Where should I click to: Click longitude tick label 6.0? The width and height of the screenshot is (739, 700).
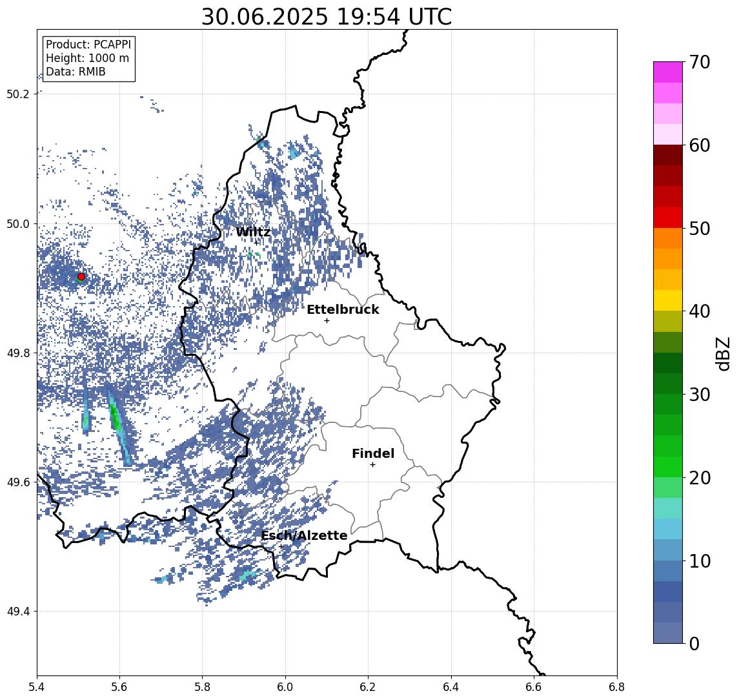(286, 687)
